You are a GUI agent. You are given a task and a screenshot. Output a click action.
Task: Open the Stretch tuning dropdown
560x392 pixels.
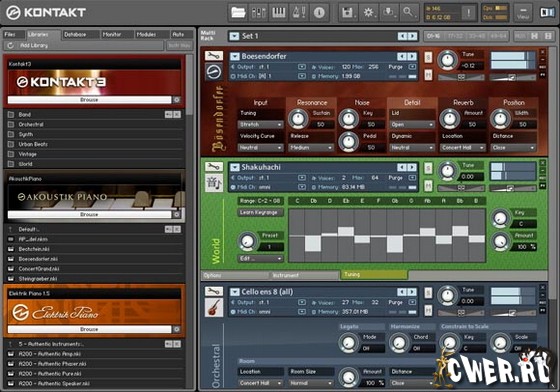pyautogui.click(x=260, y=125)
